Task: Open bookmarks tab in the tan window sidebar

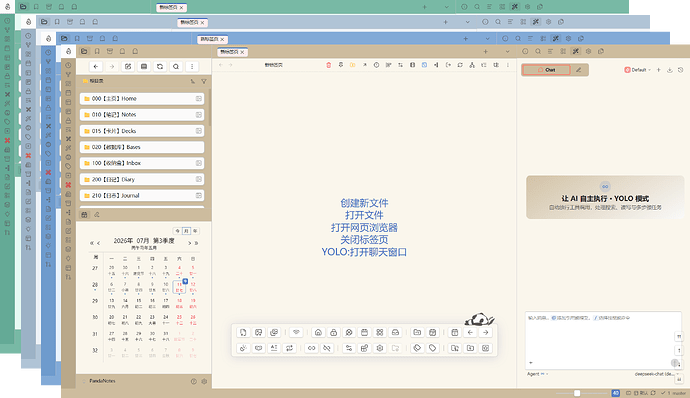Action: click(97, 52)
